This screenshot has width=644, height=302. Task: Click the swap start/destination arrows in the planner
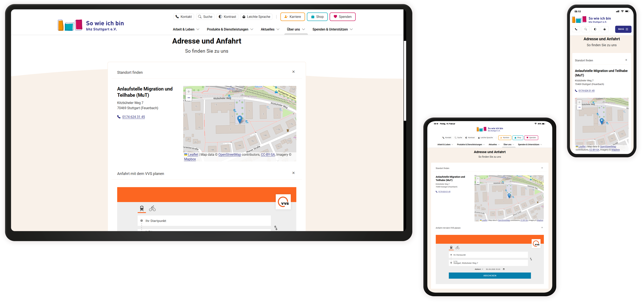pos(276,228)
